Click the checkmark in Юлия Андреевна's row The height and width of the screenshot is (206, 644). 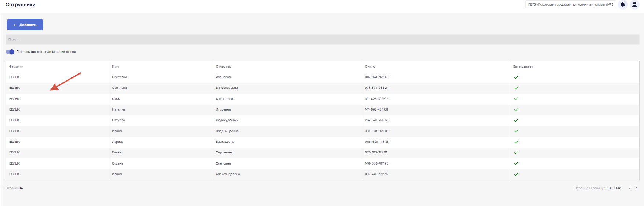click(516, 99)
